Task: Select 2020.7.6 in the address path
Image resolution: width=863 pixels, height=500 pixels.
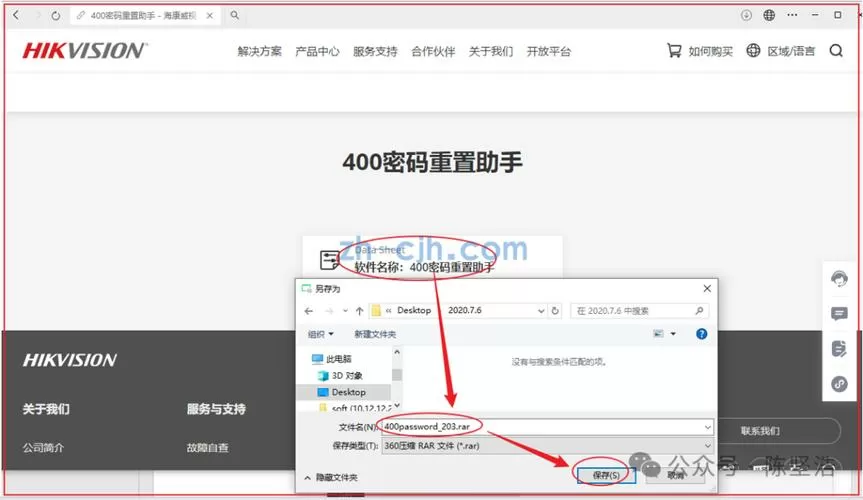Action: coord(465,311)
